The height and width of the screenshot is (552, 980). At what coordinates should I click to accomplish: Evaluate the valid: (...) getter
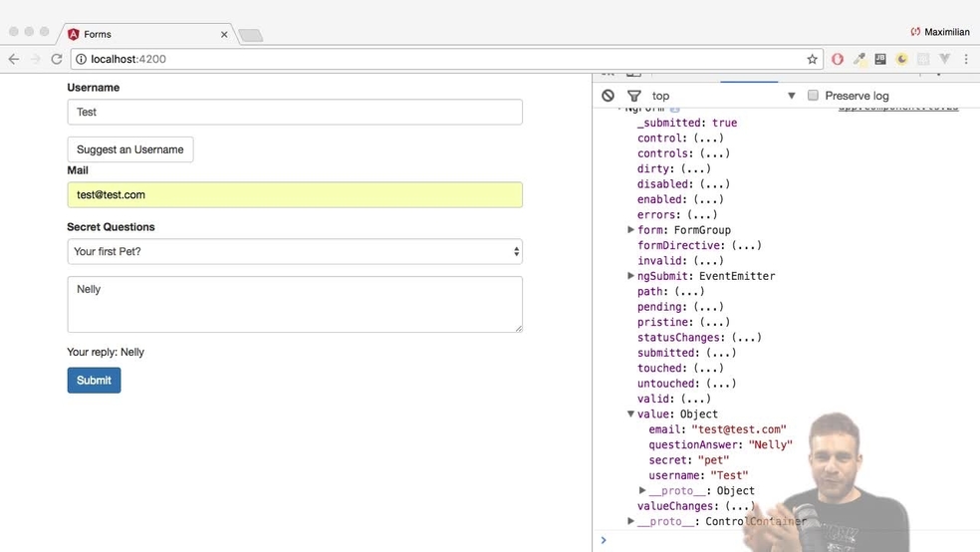(x=695, y=399)
